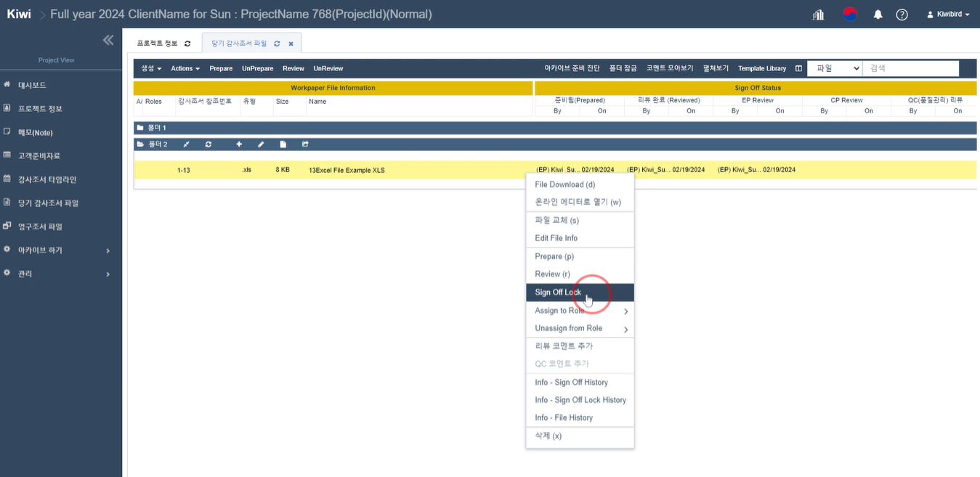Close the 당기 감사조서 파일 tab
This screenshot has width=980, height=477.
pos(291,44)
